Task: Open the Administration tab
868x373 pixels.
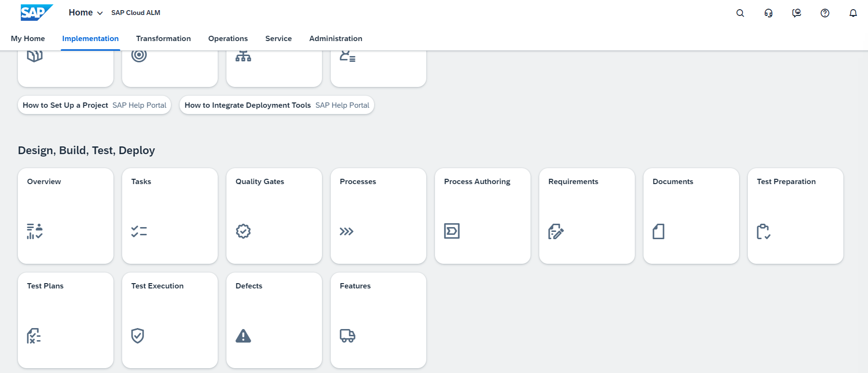Action: coord(336,38)
